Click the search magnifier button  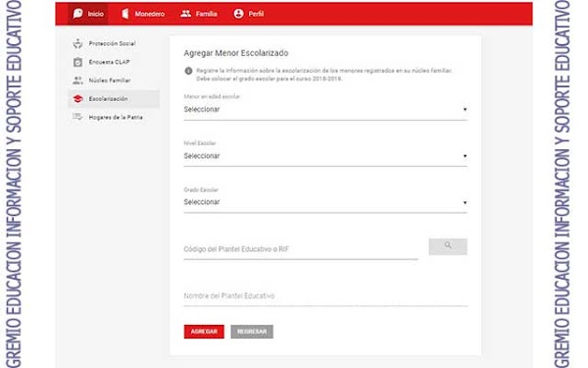(448, 246)
